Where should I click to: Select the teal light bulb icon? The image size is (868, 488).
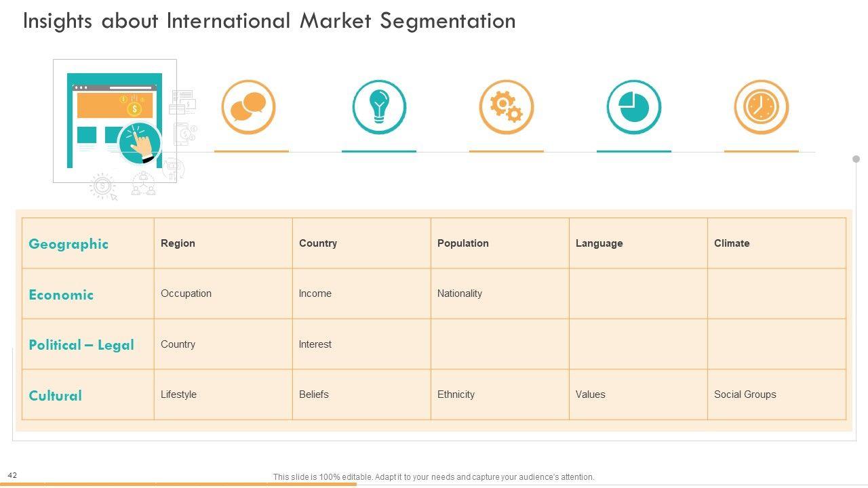379,107
